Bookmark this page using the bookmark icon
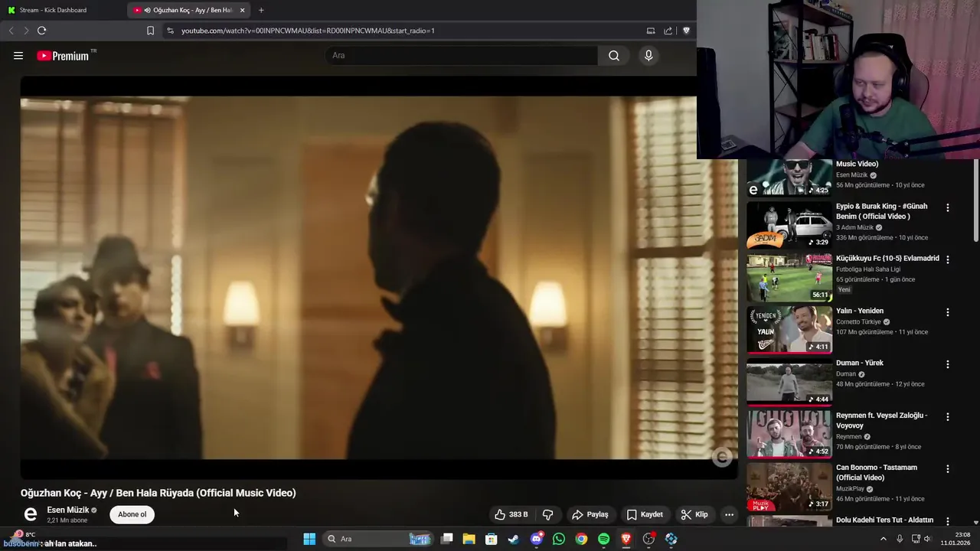980x551 pixels. (150, 31)
